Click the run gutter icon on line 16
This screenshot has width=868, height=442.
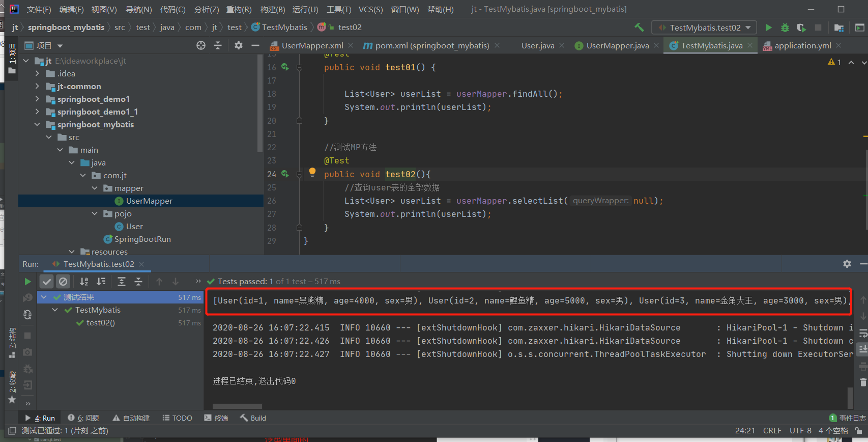285,67
